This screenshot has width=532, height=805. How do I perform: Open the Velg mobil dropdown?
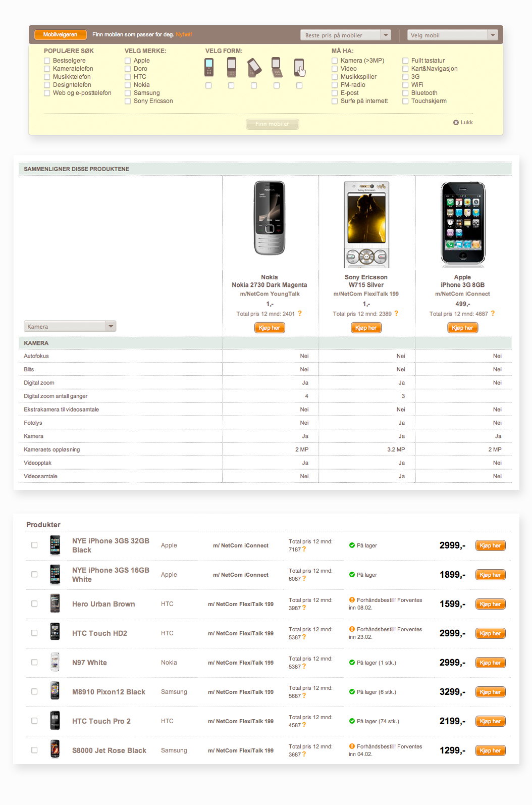coord(453,35)
